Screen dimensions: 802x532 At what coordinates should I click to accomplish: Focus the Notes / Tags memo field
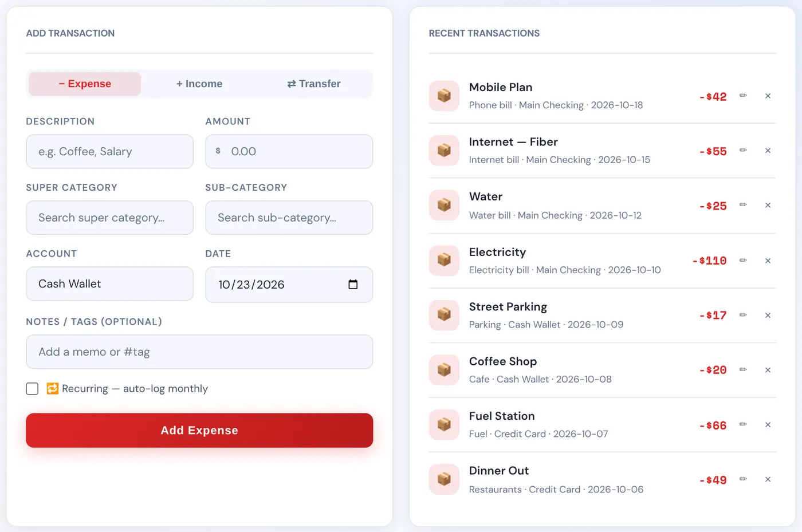click(199, 352)
